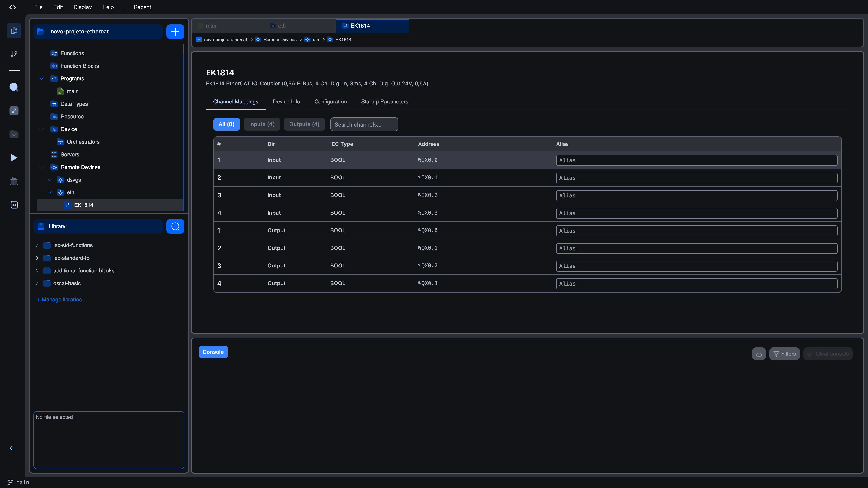Open the search icon in left sidebar
Viewport: 868px width, 488px height.
point(14,87)
